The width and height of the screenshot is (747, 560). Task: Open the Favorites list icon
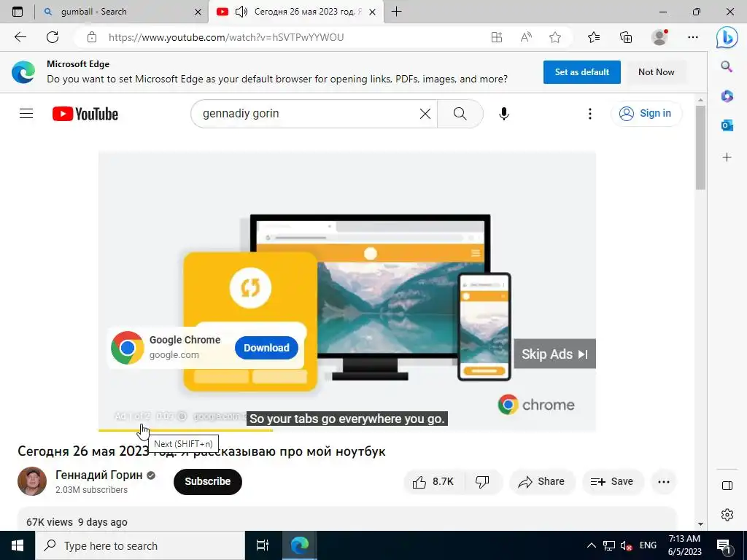click(x=594, y=37)
